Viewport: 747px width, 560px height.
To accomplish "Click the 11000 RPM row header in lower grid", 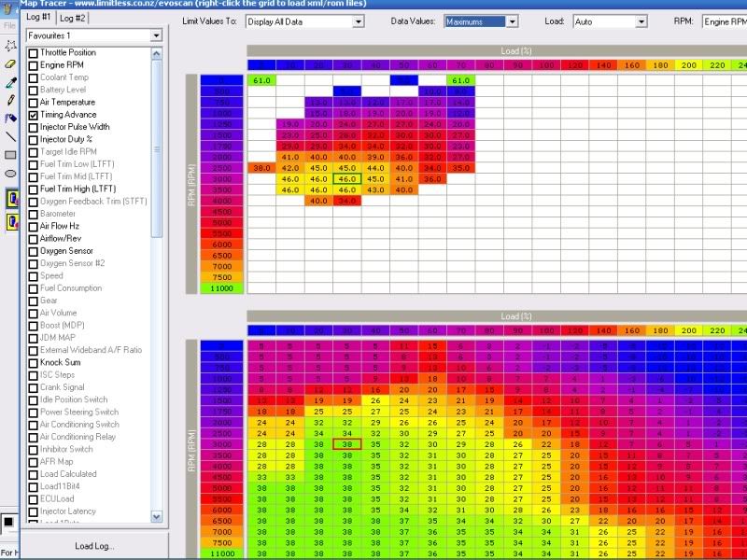I will pyautogui.click(x=221, y=553).
